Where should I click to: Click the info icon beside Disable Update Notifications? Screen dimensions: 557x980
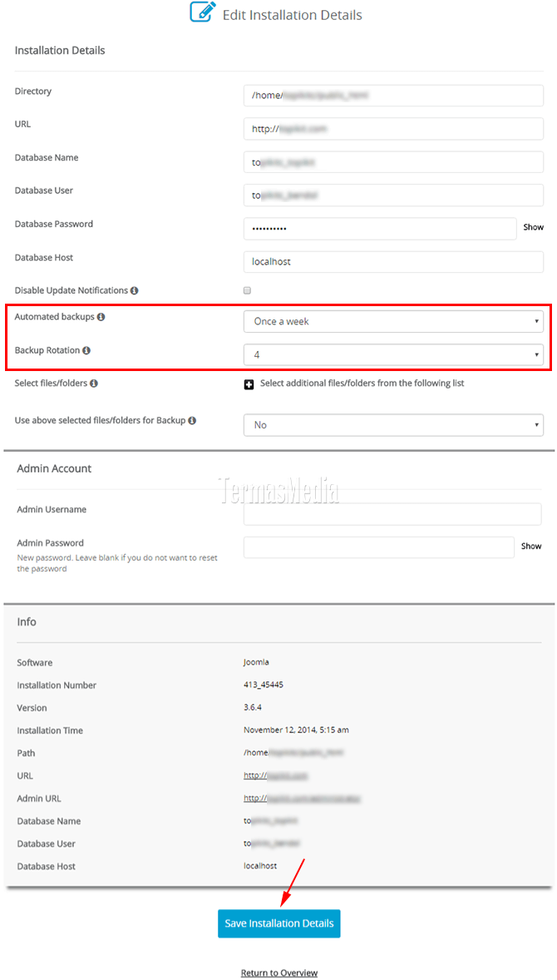(133, 290)
